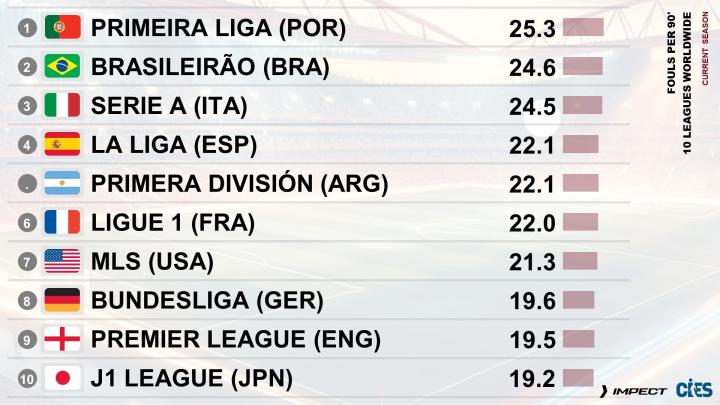Viewport: 720px width, 405px height.
Task: Select the rank 10 number badge
Action: 27,379
